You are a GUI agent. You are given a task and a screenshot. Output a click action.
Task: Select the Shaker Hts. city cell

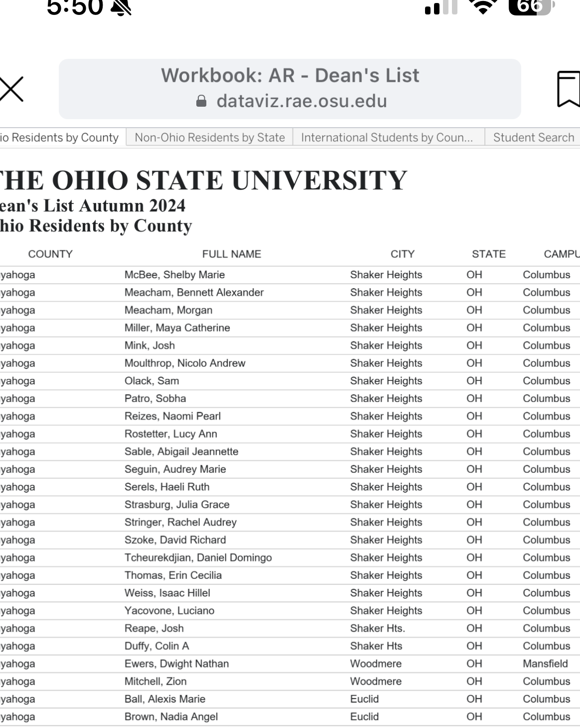tap(377, 628)
